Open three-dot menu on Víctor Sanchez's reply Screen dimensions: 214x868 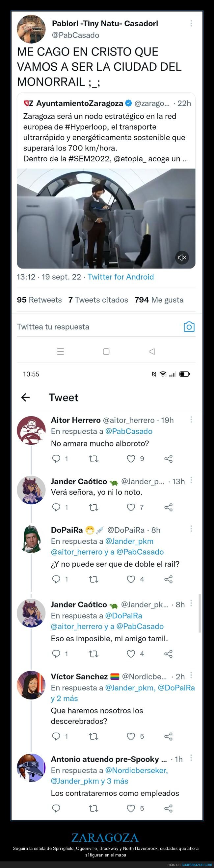(191, 675)
